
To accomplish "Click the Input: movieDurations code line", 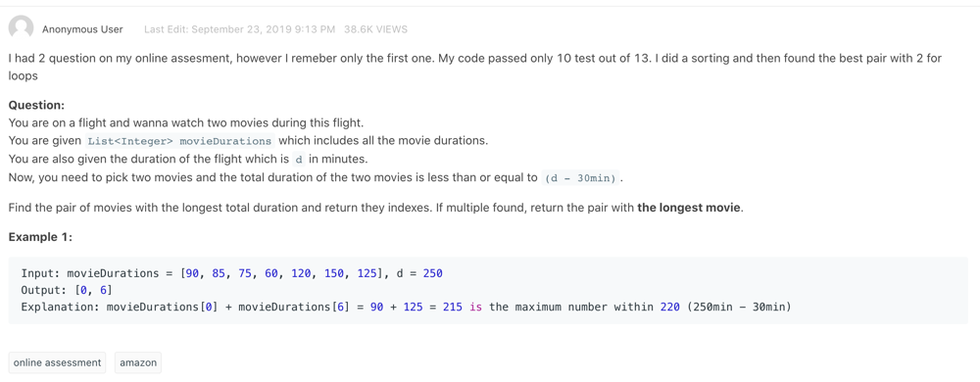I will click(232, 273).
